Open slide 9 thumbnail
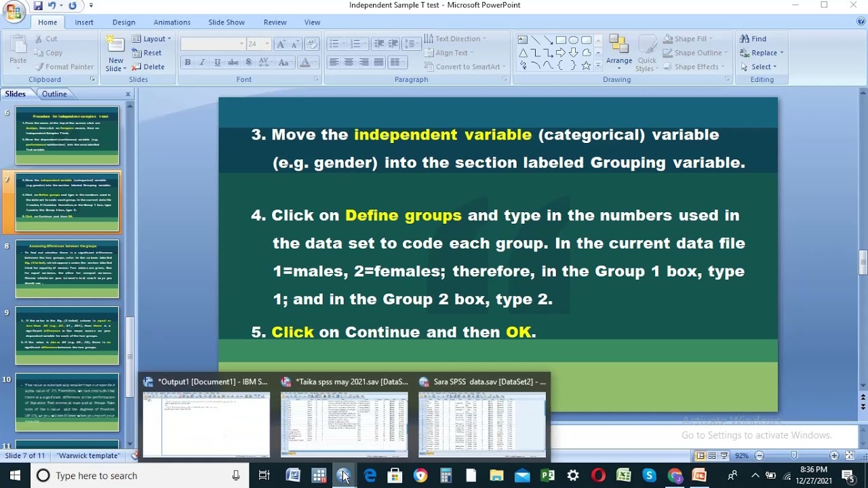The image size is (868, 488). coord(67,335)
